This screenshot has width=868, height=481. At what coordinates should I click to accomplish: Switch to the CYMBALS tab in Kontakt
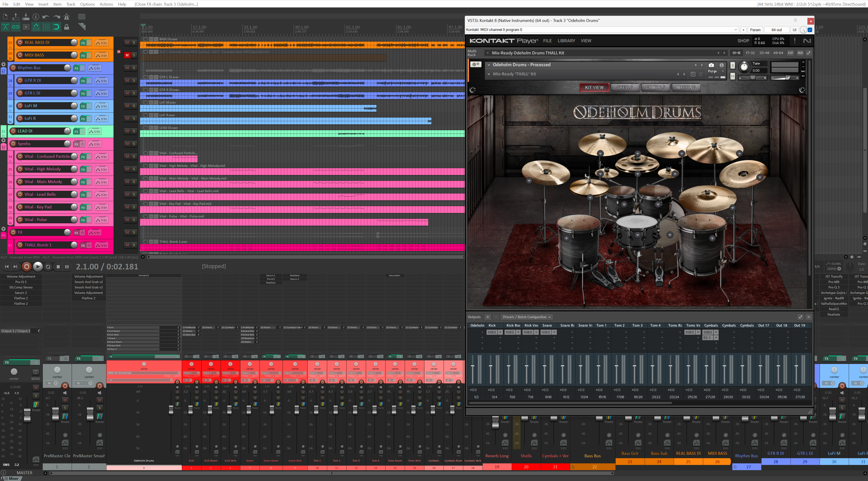click(655, 87)
